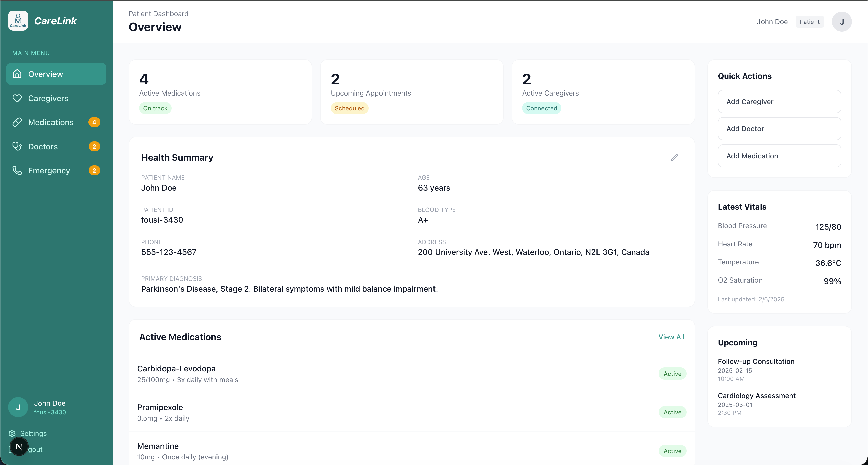868x465 pixels.
Task: Click the Emergency phone icon
Action: [17, 171]
